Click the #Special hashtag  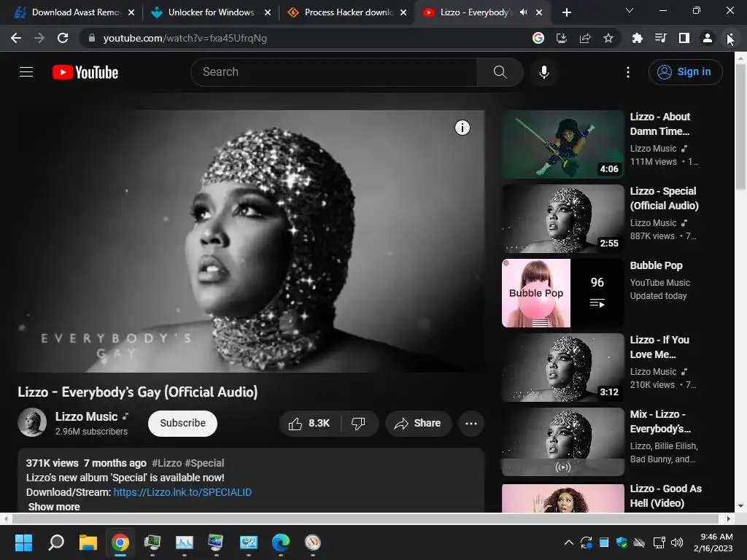[x=204, y=463]
